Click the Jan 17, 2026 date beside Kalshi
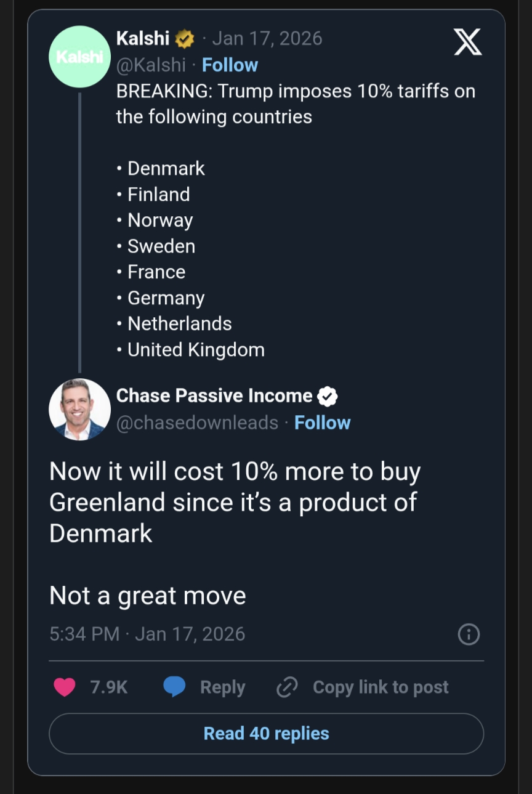532x794 pixels. pos(267,38)
